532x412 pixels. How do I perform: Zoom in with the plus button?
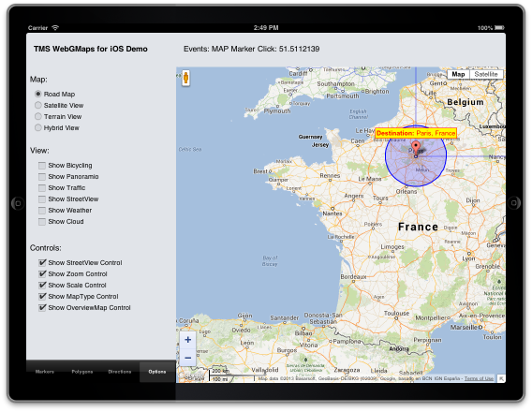188,340
